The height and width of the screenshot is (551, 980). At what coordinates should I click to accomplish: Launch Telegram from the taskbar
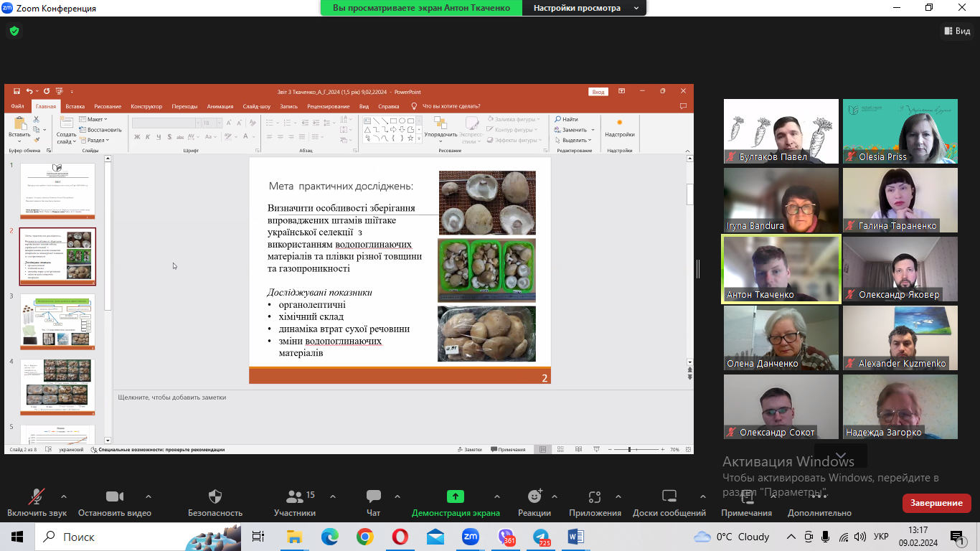(541, 537)
